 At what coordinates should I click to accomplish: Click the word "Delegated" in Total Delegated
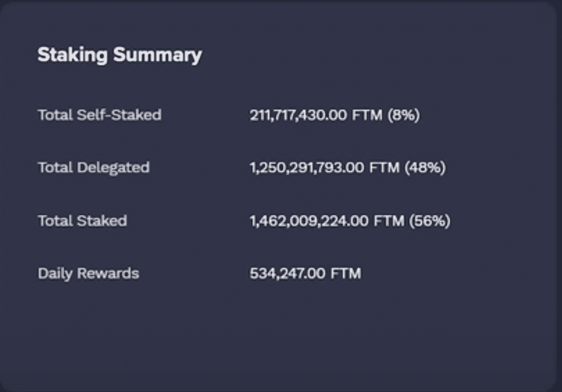pos(113,168)
